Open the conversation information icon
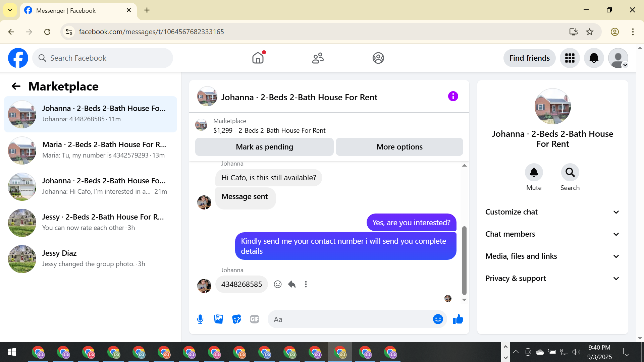This screenshot has height=362, width=644. 453,97
